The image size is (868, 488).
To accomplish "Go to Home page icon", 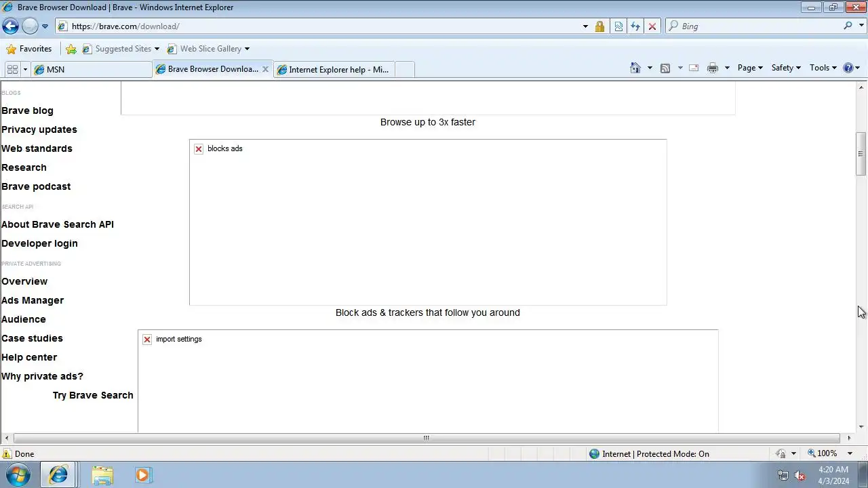I will (635, 68).
